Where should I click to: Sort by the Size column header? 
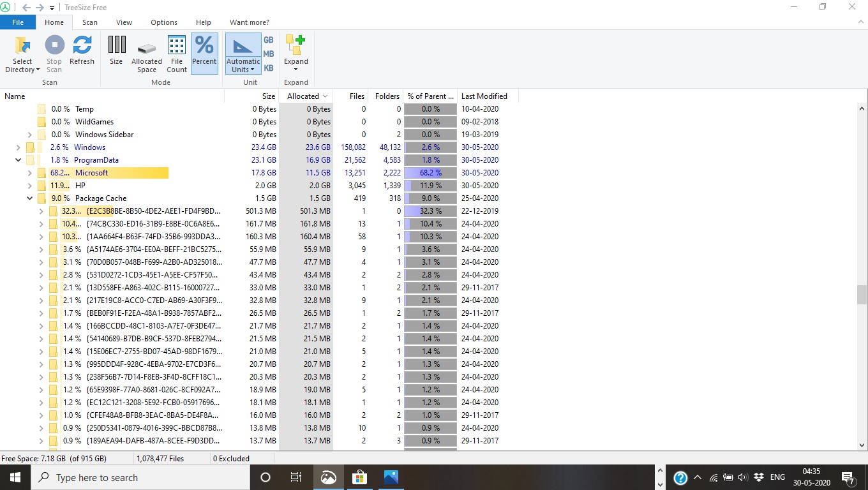pyautogui.click(x=251, y=96)
